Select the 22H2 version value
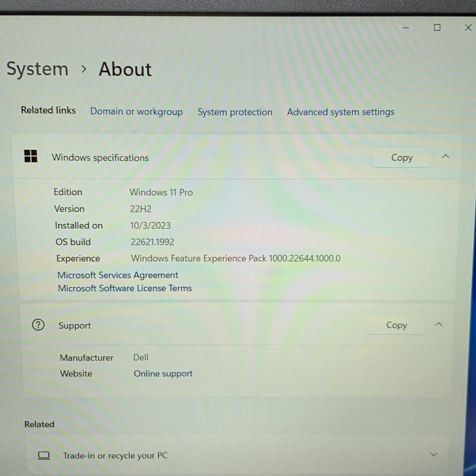 tap(141, 209)
